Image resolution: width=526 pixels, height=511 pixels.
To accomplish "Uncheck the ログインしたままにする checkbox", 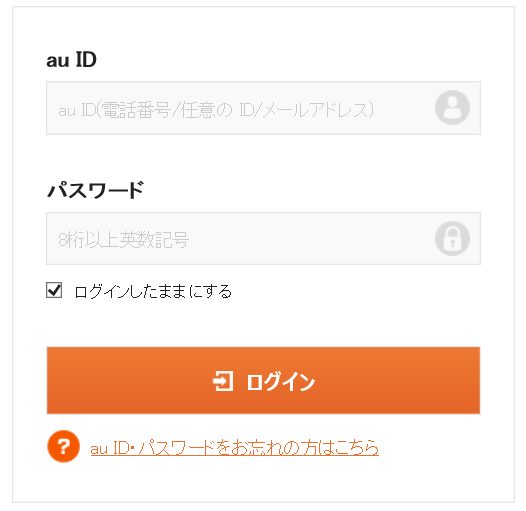I will coord(54,290).
